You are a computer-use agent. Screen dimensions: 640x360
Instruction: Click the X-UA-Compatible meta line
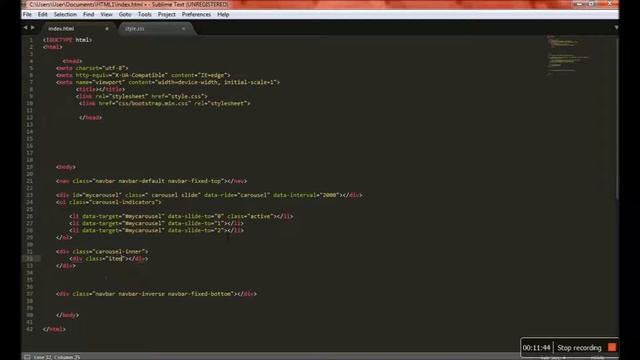(143, 75)
